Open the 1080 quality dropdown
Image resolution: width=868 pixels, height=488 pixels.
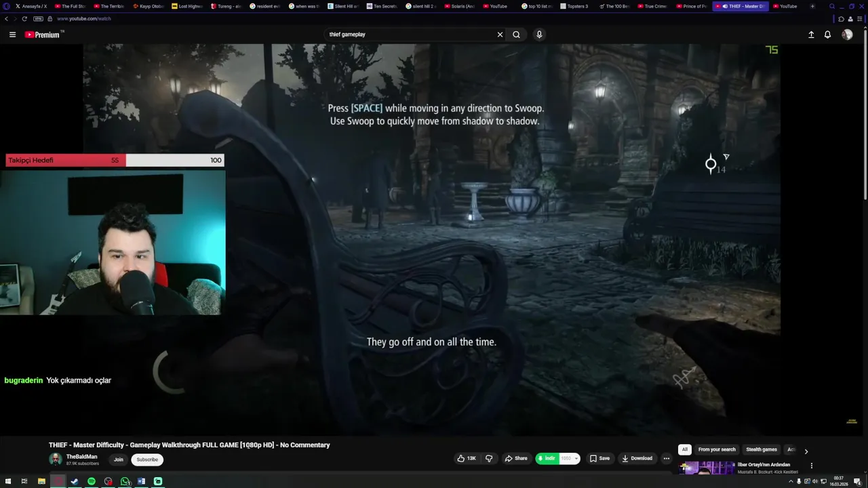[570, 459]
